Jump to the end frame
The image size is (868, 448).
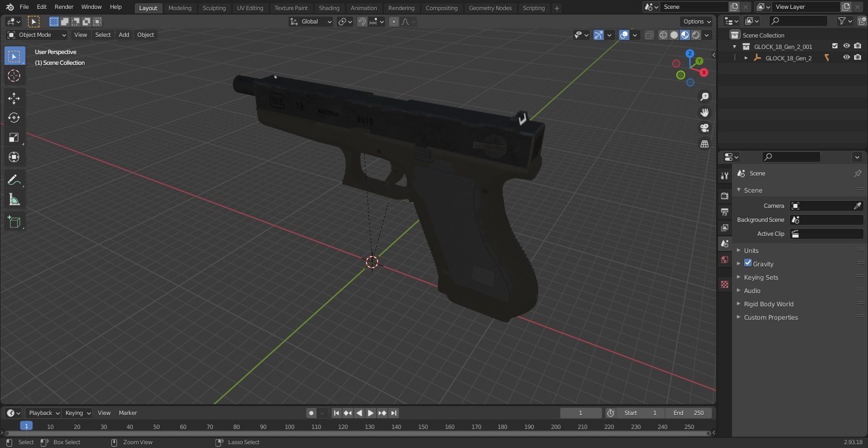[394, 413]
